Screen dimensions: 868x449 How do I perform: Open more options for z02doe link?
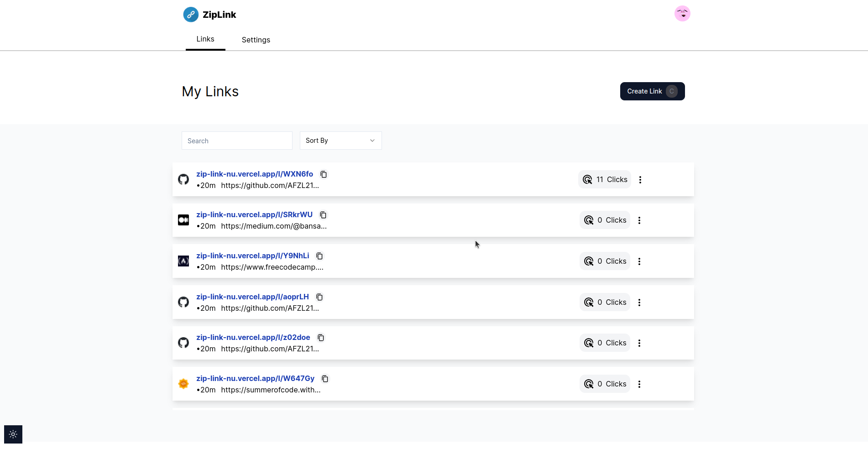639,343
